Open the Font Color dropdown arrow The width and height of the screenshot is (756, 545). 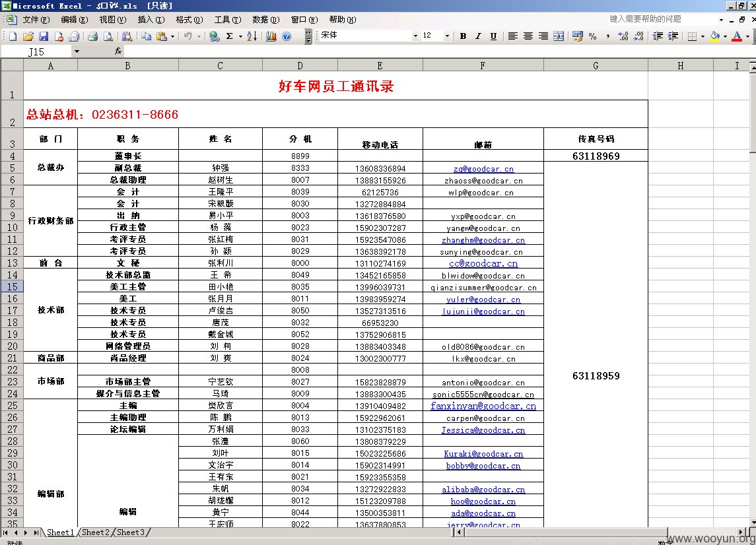(747, 36)
